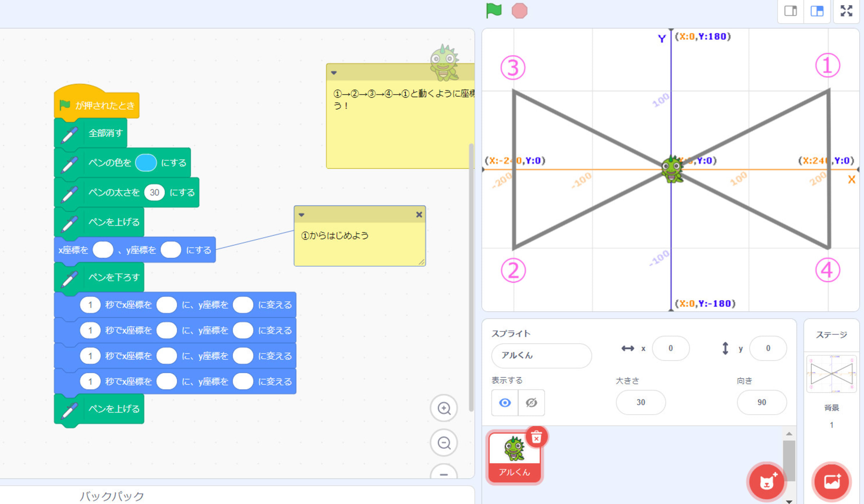The width and height of the screenshot is (864, 504).
Task: Collapse the ①からはじめよう comment
Action: (302, 215)
